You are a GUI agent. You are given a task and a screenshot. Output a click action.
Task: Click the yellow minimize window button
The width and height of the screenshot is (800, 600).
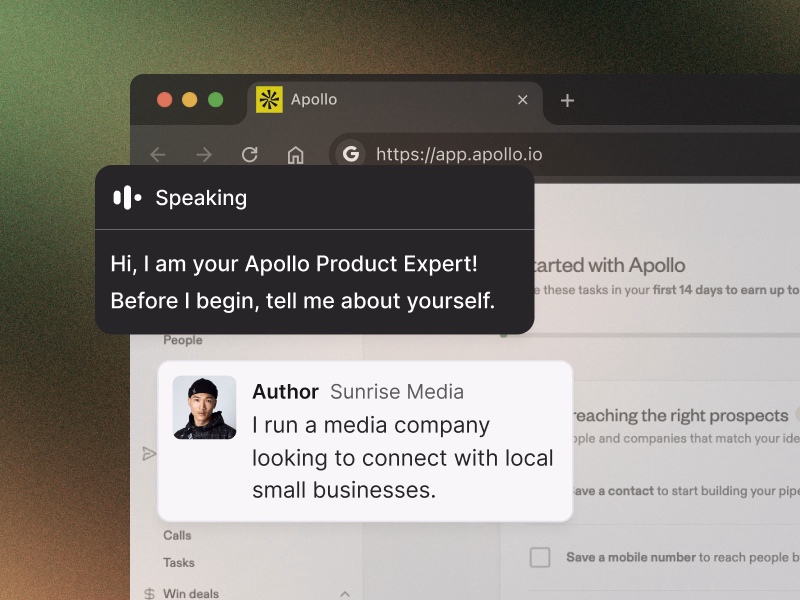pos(190,100)
